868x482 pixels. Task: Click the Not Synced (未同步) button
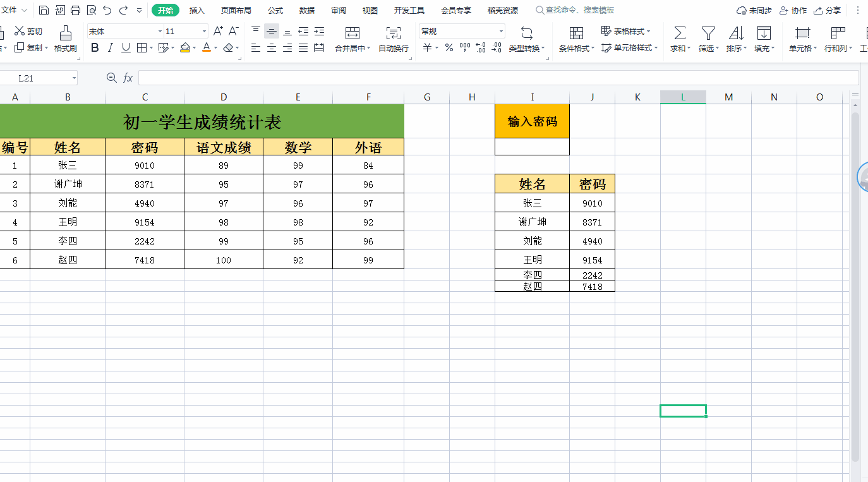coord(754,10)
